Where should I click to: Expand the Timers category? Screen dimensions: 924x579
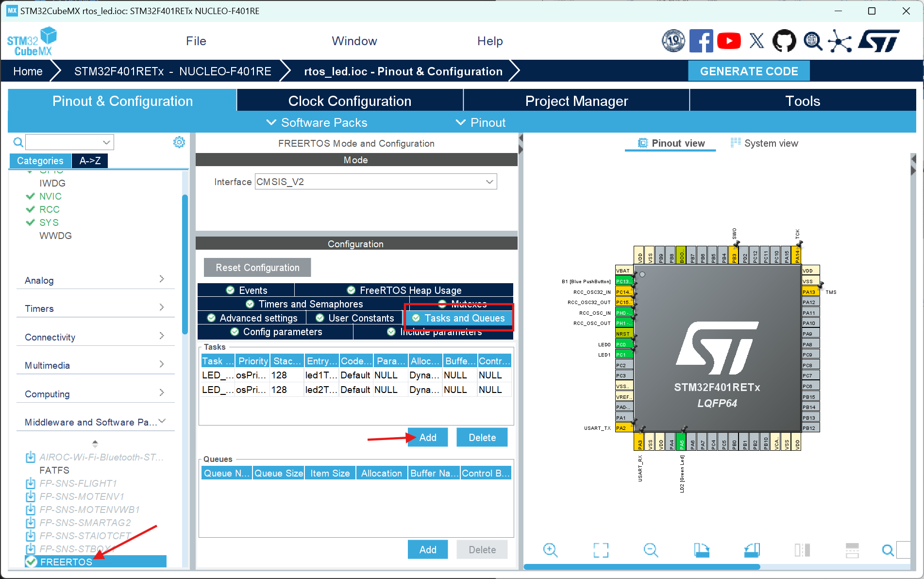coord(95,308)
